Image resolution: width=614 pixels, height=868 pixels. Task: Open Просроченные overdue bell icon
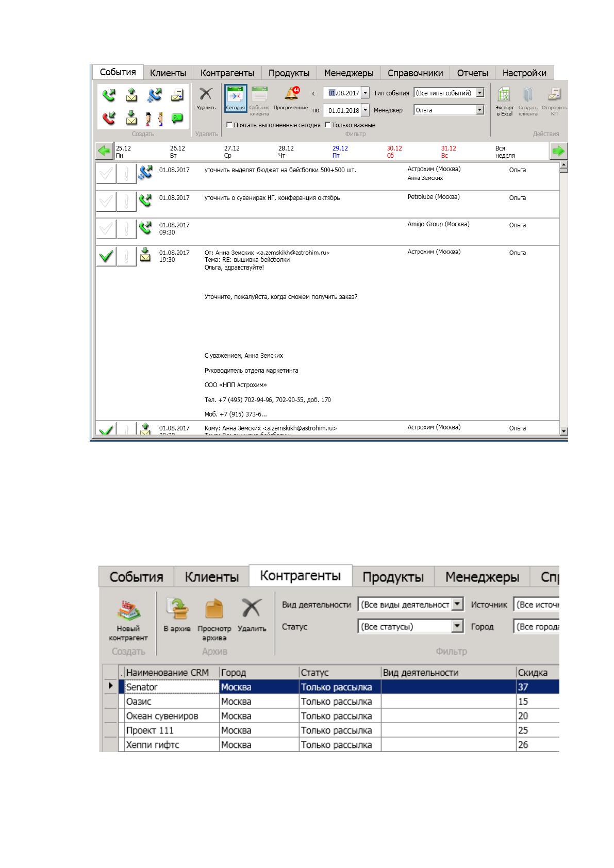pos(292,93)
